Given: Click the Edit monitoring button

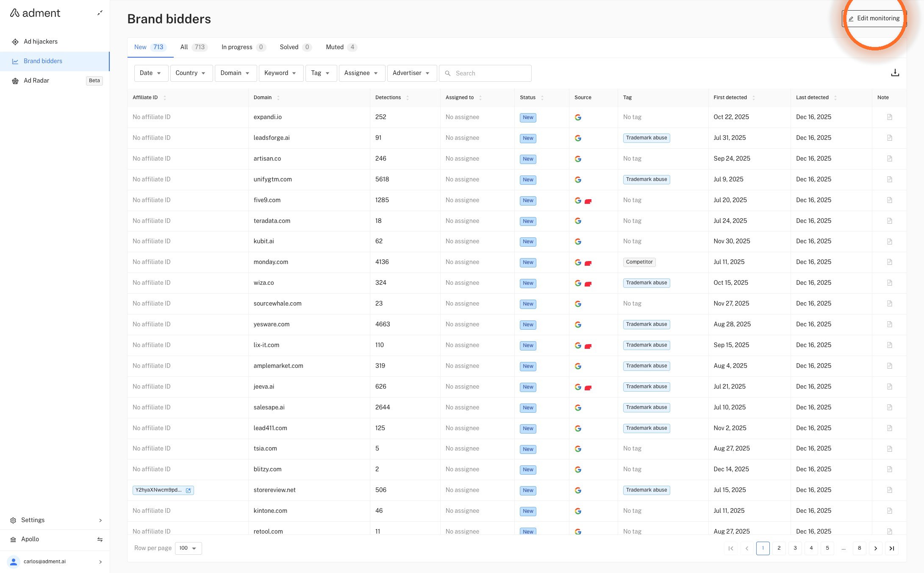Looking at the screenshot, I should tap(874, 18).
